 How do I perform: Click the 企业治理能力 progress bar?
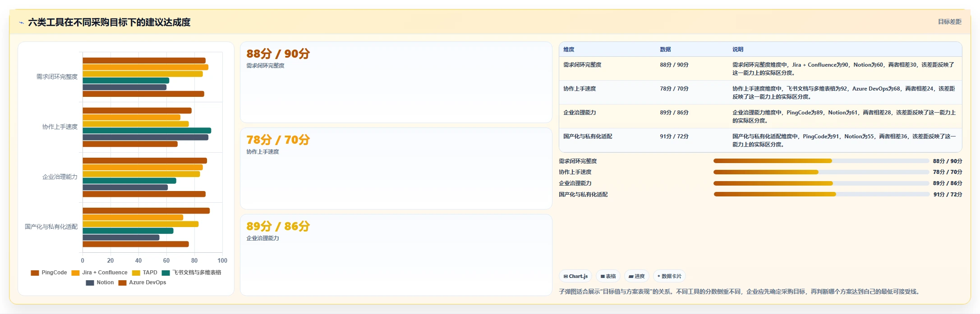821,183
